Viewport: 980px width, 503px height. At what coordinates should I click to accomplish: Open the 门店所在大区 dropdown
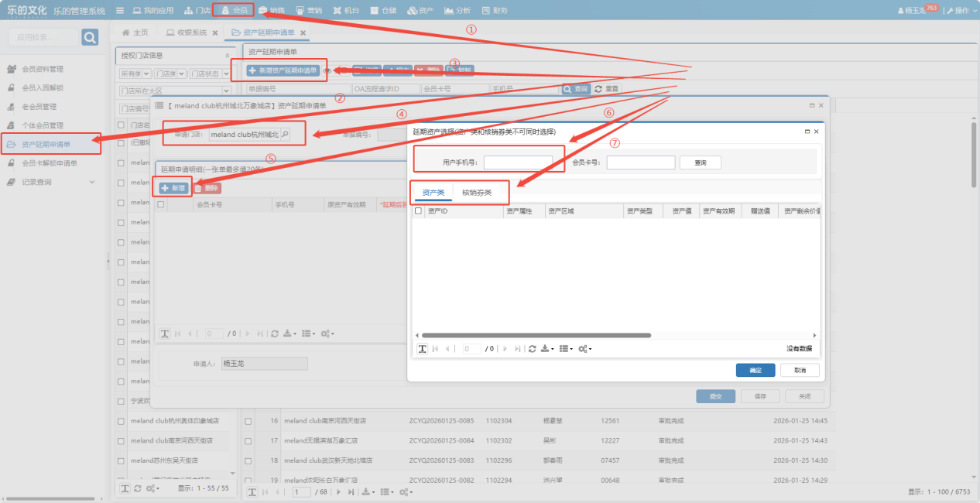(x=176, y=91)
